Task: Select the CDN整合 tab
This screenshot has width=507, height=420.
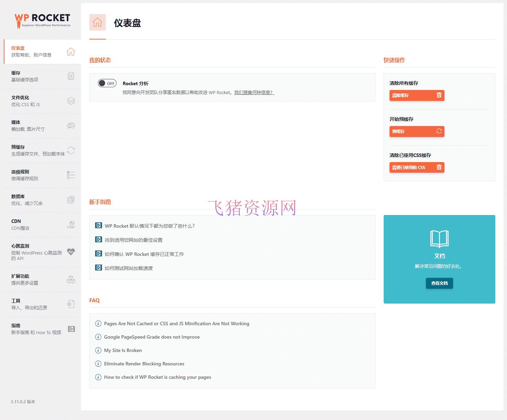Action: click(x=42, y=225)
